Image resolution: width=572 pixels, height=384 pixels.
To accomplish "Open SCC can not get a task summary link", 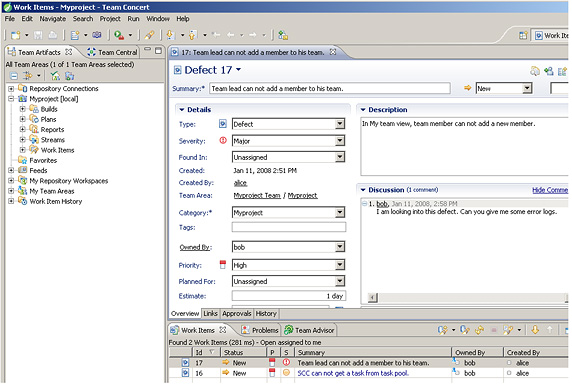I will click(x=353, y=373).
